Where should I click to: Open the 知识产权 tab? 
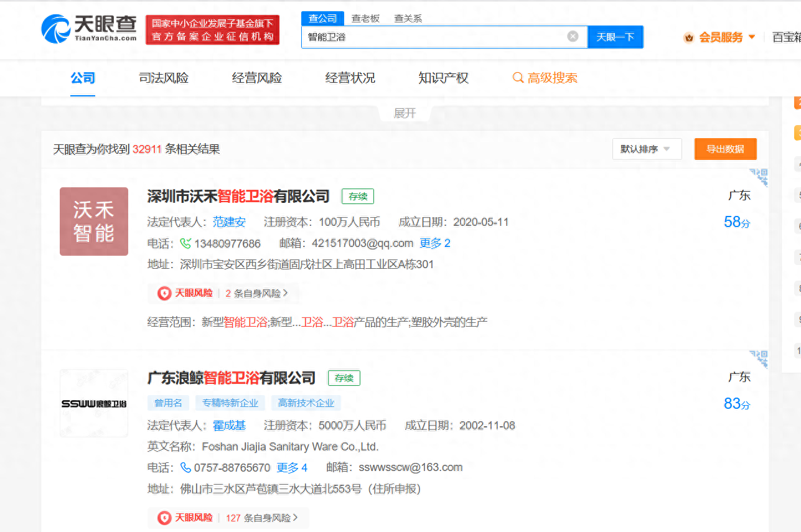pos(444,78)
